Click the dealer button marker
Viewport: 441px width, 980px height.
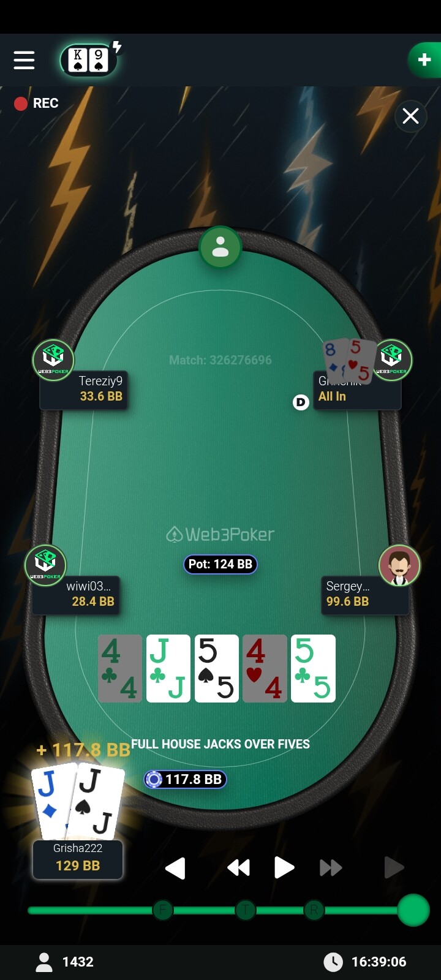[301, 402]
